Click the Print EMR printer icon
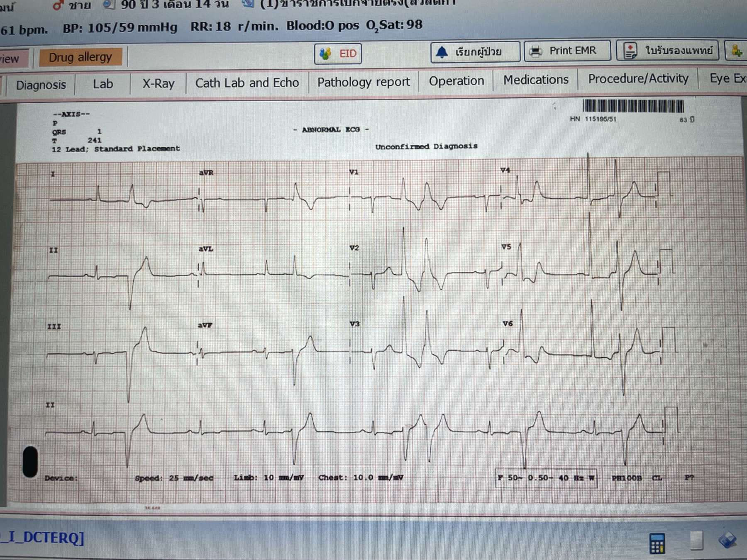Viewport: 747px width, 560px height. point(535,51)
